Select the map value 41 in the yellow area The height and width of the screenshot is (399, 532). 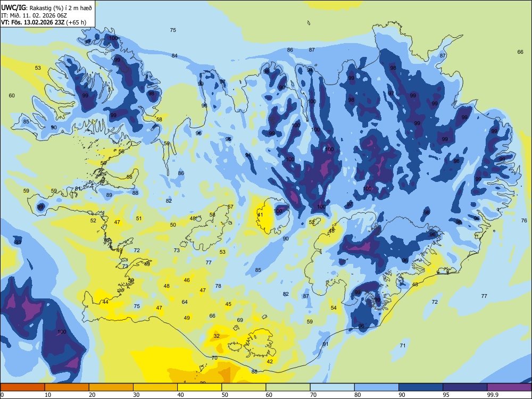coord(260,215)
